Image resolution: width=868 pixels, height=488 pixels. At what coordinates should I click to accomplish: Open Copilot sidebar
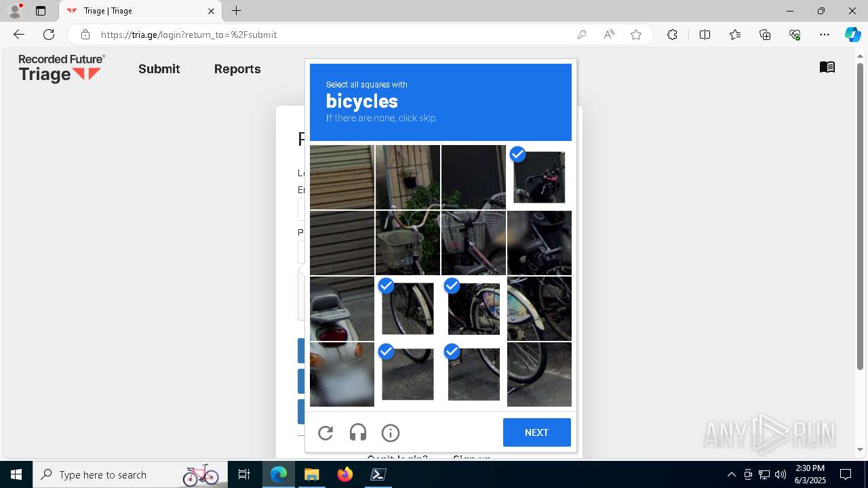[x=852, y=35]
